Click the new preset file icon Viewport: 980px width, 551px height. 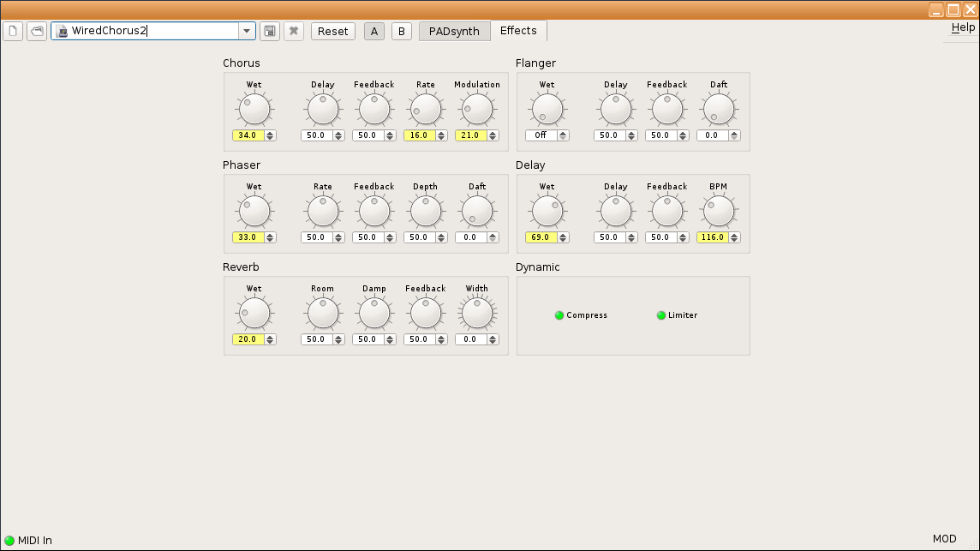pyautogui.click(x=13, y=31)
